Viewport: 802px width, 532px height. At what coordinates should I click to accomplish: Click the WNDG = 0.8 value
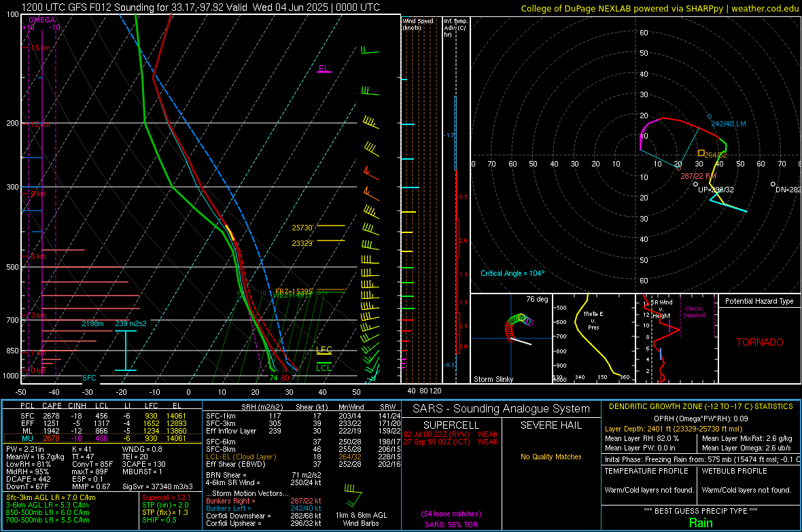[142, 449]
